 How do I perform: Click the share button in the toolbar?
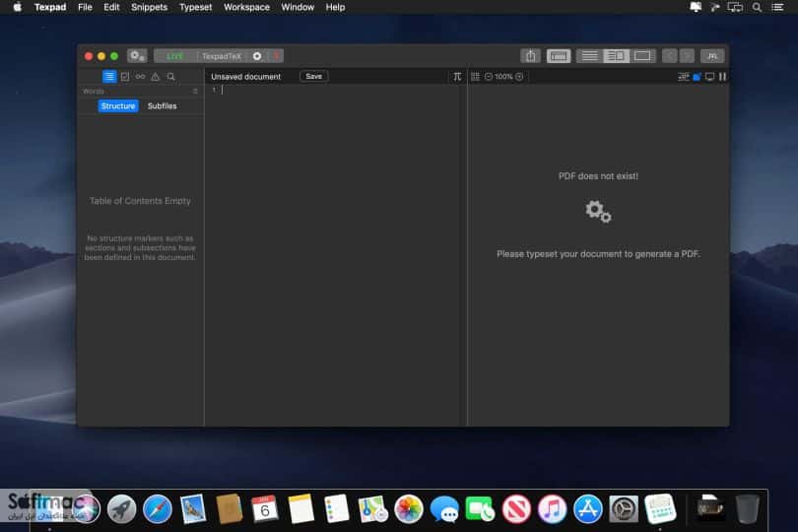[530, 56]
